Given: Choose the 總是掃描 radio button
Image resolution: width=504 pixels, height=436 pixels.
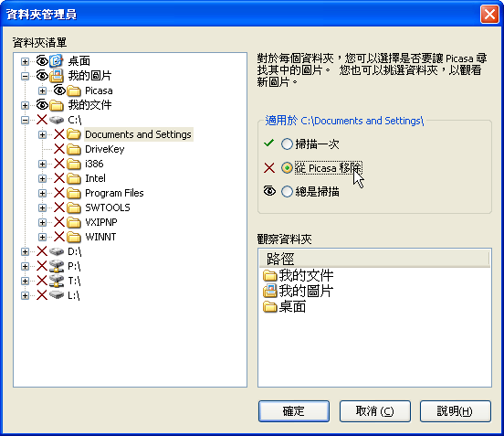Looking at the screenshot, I should click(287, 191).
